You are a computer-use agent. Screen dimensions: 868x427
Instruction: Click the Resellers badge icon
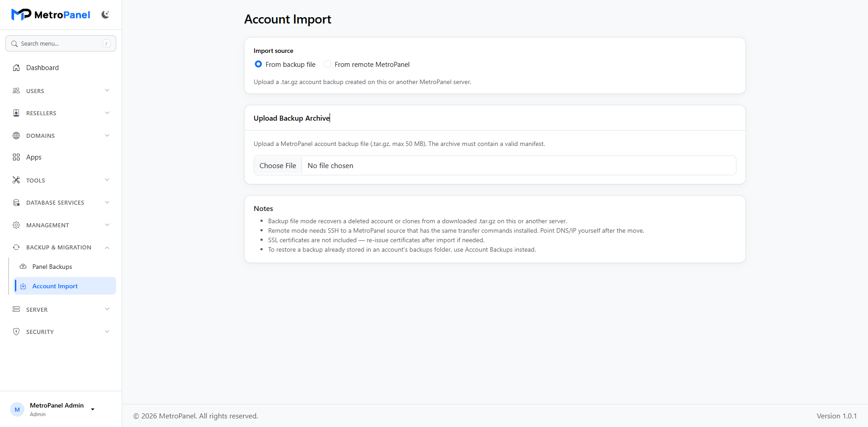tap(16, 113)
